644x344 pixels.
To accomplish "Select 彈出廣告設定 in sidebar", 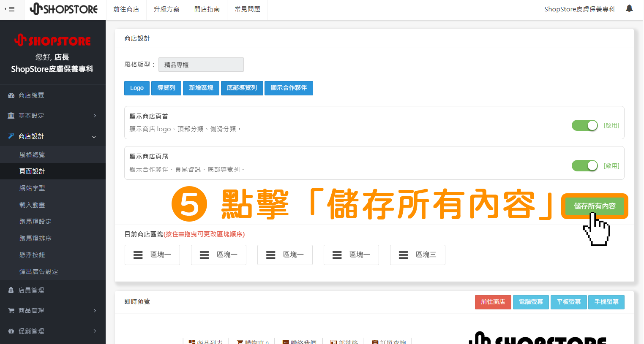I will pyautogui.click(x=53, y=272).
